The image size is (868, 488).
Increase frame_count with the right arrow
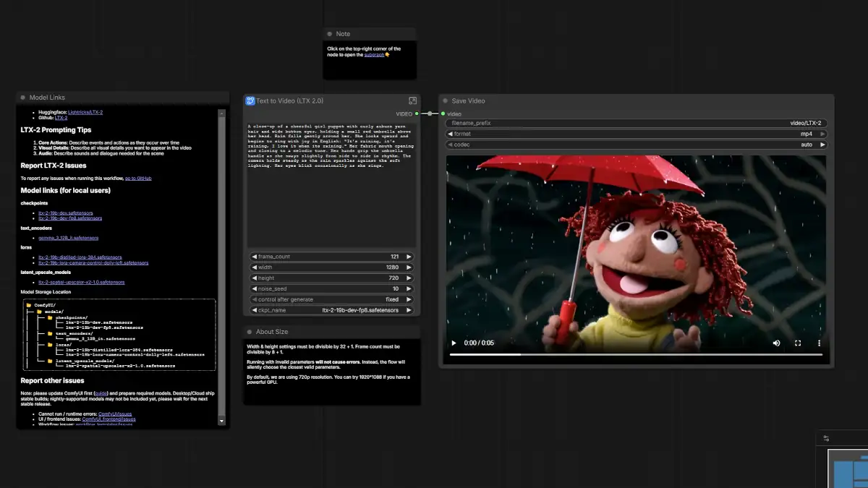(x=409, y=257)
